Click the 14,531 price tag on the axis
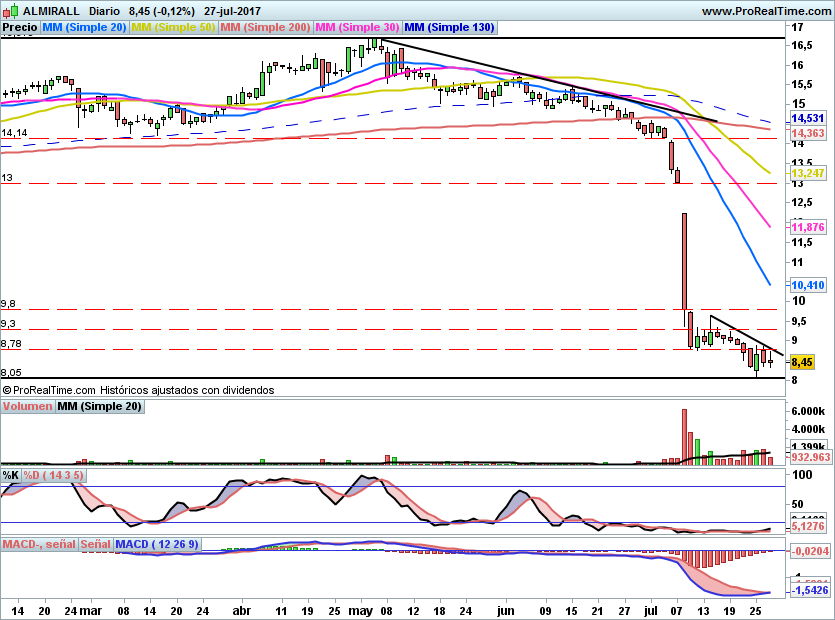 (808, 118)
